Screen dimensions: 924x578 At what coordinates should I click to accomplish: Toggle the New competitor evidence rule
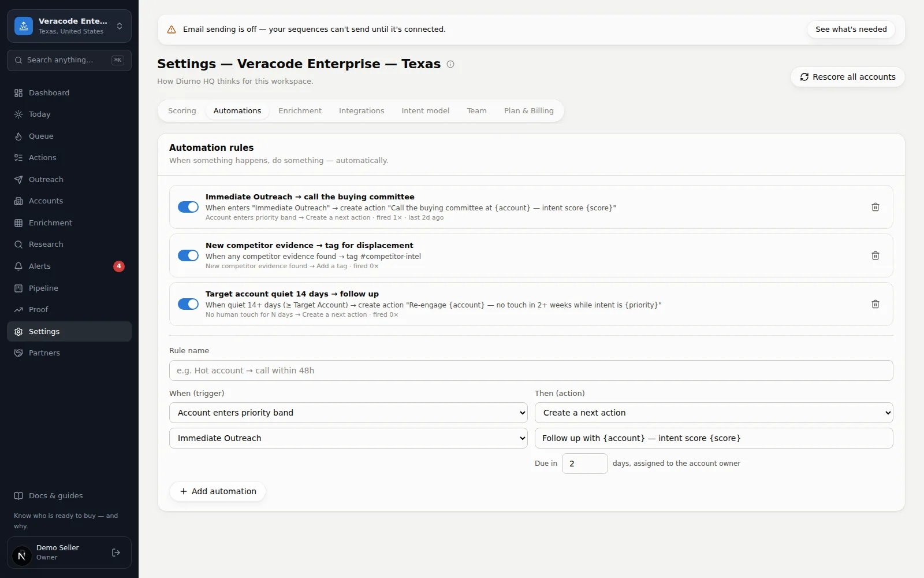[x=188, y=255]
